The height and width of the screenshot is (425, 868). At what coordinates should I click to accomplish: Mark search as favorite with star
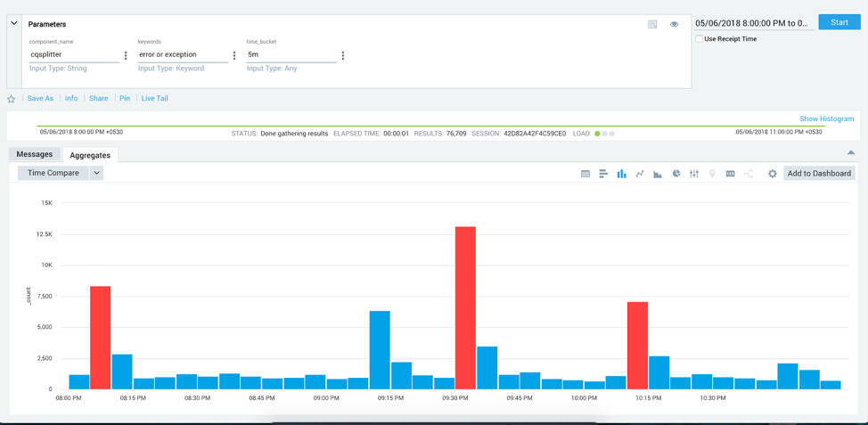(x=11, y=99)
